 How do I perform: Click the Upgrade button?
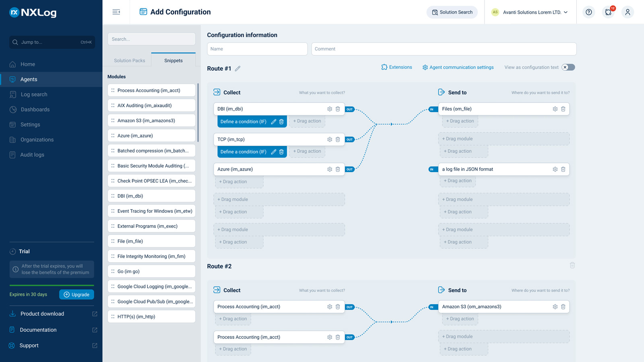76,294
